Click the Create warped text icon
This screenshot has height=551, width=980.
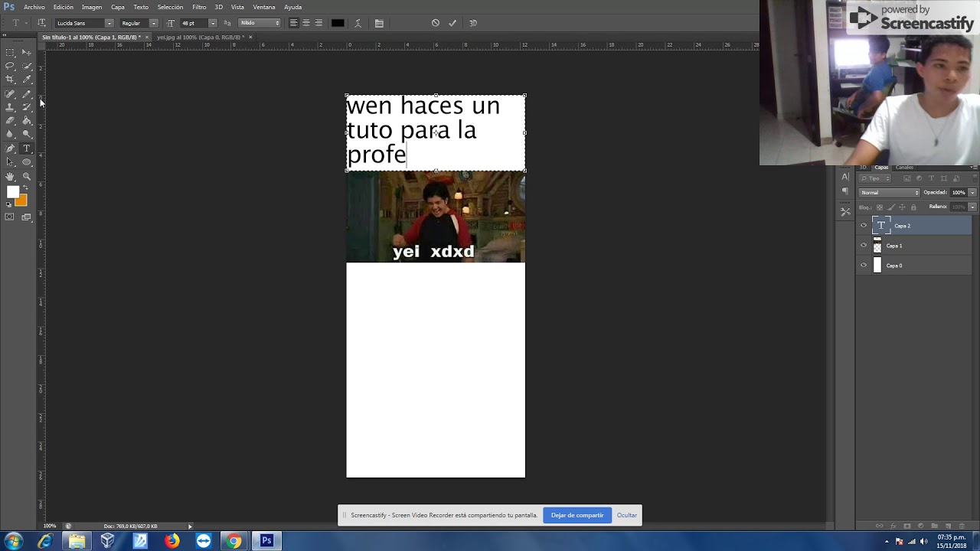[358, 23]
